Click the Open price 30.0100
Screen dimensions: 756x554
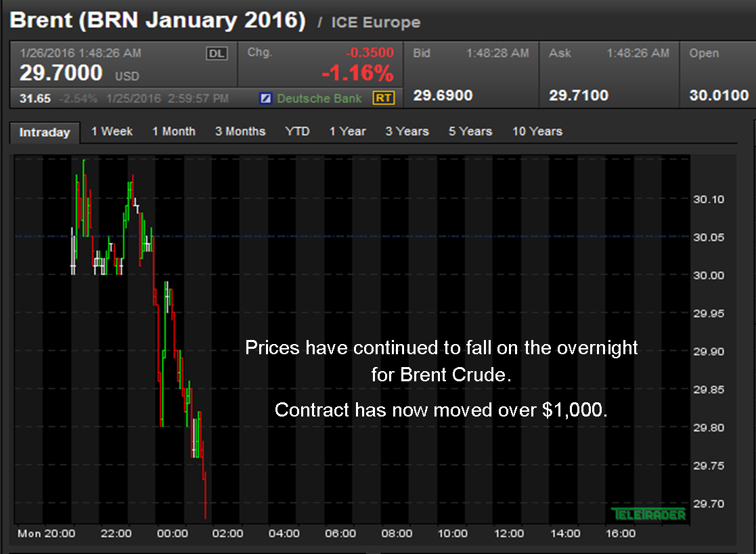pyautogui.click(x=719, y=95)
